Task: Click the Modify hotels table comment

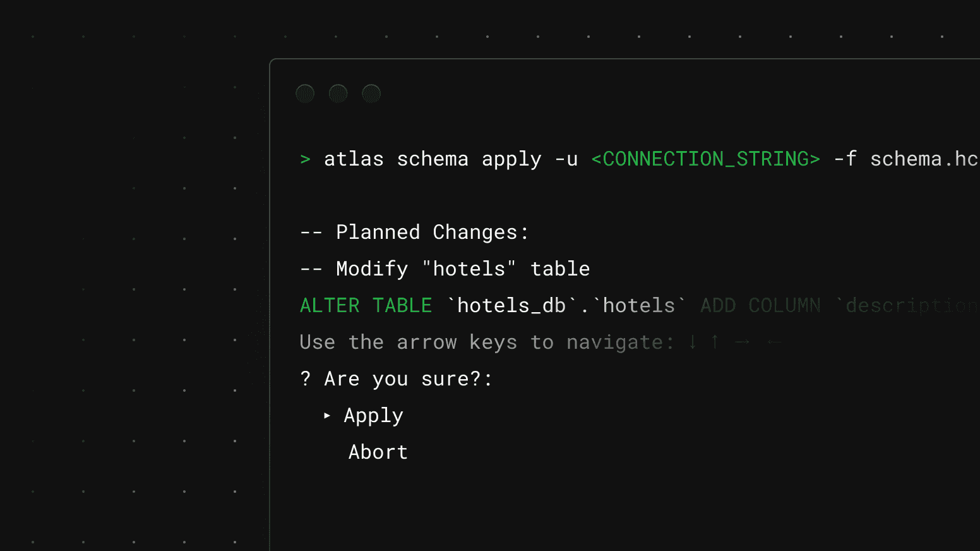Action: [444, 269]
